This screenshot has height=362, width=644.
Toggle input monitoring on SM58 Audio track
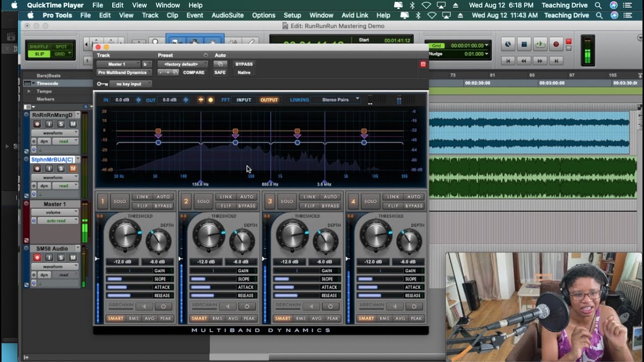(x=49, y=257)
